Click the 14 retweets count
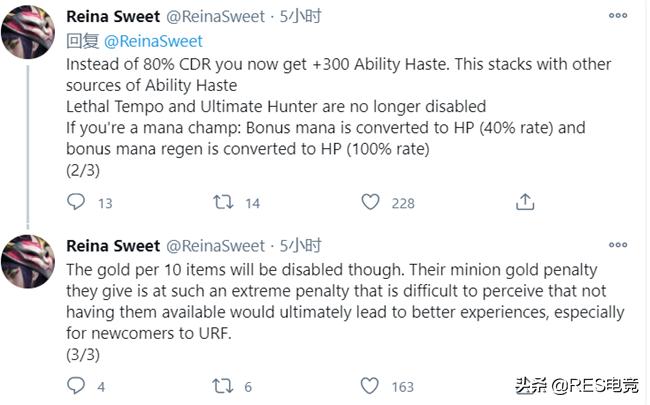The height and width of the screenshot is (405, 650). click(252, 203)
